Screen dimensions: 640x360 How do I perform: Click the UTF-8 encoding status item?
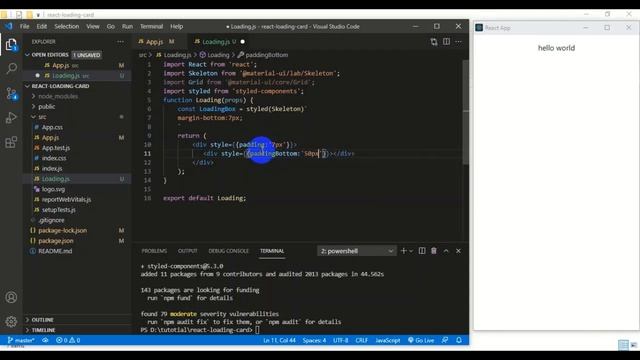pyautogui.click(x=341, y=340)
